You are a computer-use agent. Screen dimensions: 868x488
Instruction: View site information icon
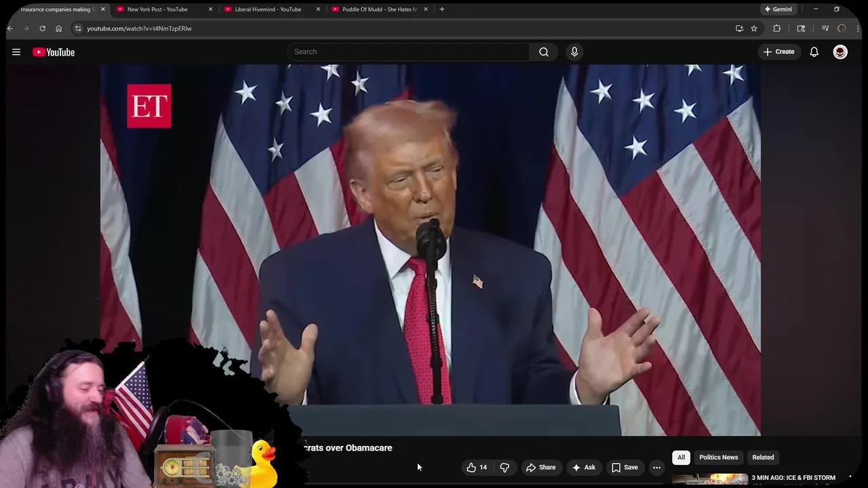78,28
